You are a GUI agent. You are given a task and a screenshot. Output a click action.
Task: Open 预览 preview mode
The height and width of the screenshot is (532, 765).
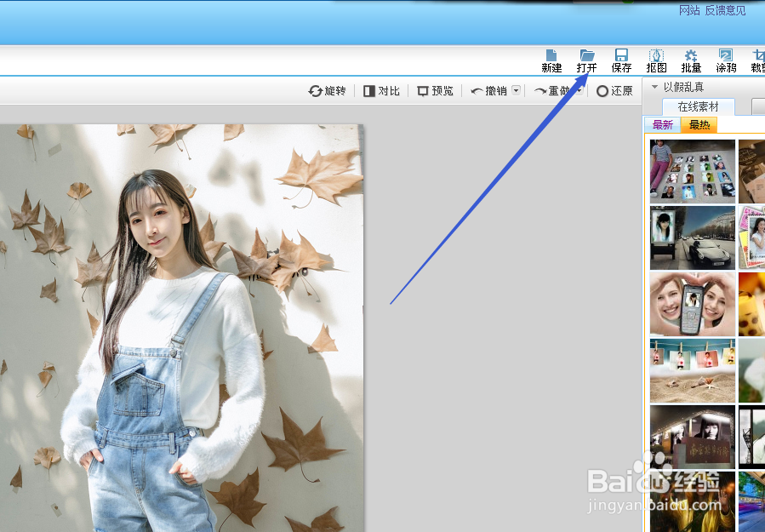435,91
